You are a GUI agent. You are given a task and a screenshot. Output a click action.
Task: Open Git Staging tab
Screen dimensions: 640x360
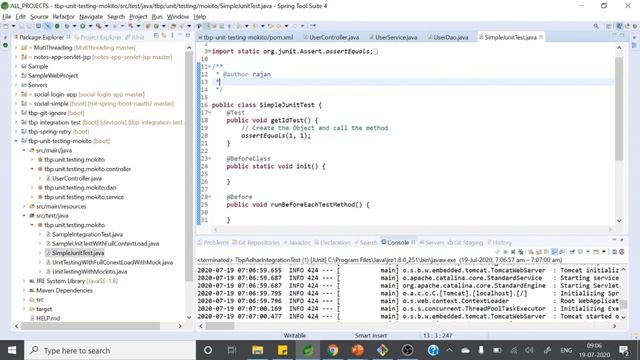coord(465,242)
